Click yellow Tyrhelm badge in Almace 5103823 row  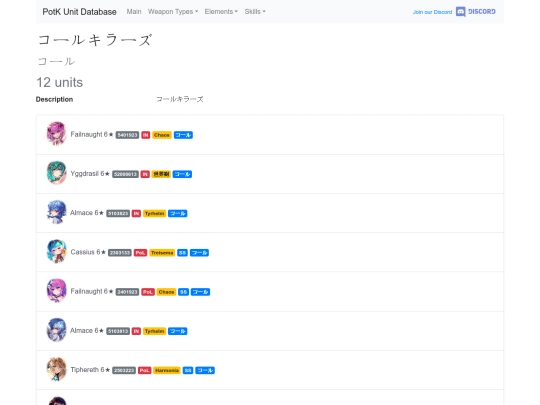click(x=155, y=214)
